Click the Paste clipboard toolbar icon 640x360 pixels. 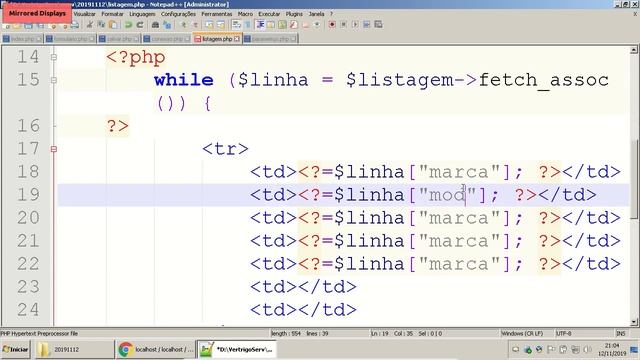tap(113, 24)
